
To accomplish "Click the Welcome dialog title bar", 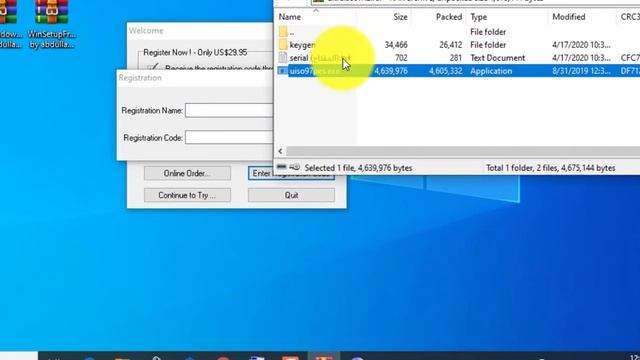I will coord(200,31).
